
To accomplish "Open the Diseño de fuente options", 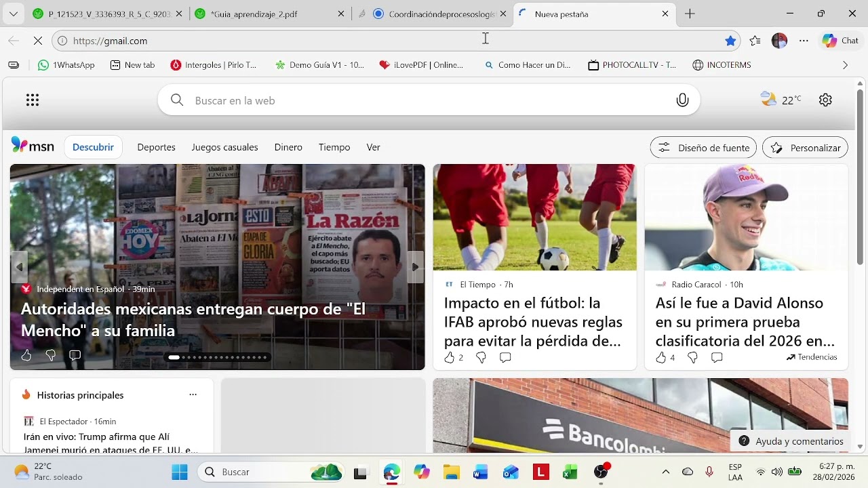I will 703,148.
